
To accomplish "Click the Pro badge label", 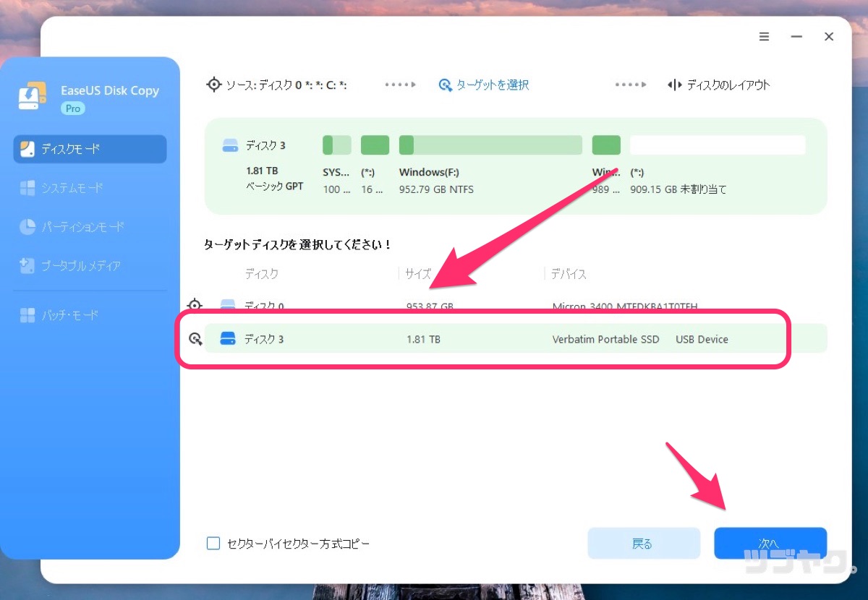I will pos(72,108).
